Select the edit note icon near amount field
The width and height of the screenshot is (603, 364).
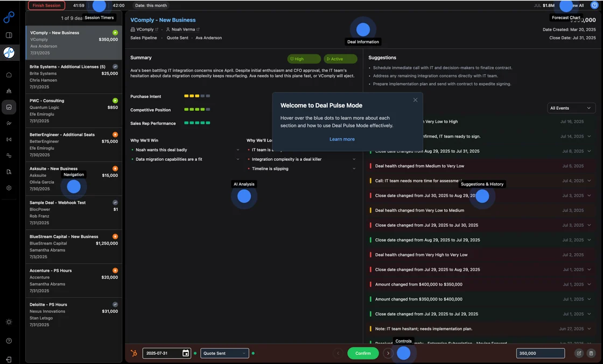579,353
